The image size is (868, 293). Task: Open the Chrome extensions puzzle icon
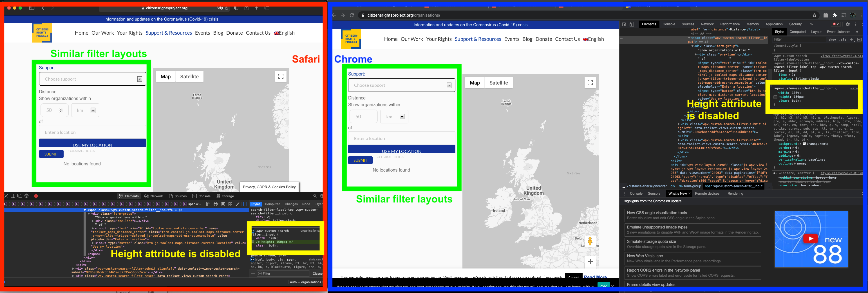835,15
